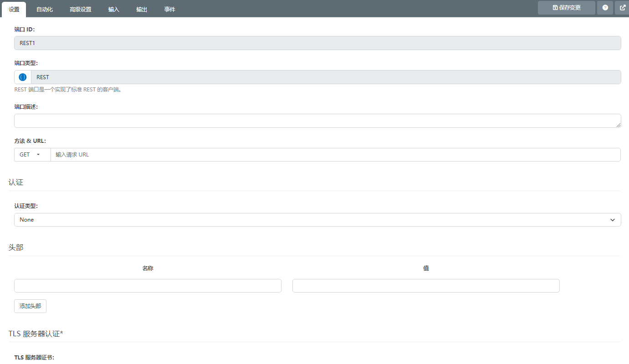Click the 保存变更 save button
Image resolution: width=629 pixels, height=364 pixels.
566,8
